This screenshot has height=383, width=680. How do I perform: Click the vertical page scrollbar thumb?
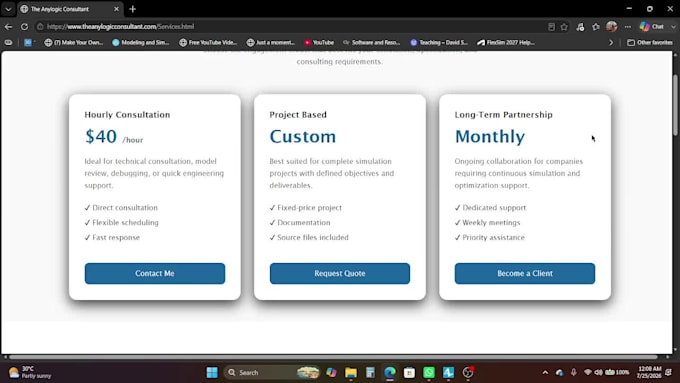676,105
